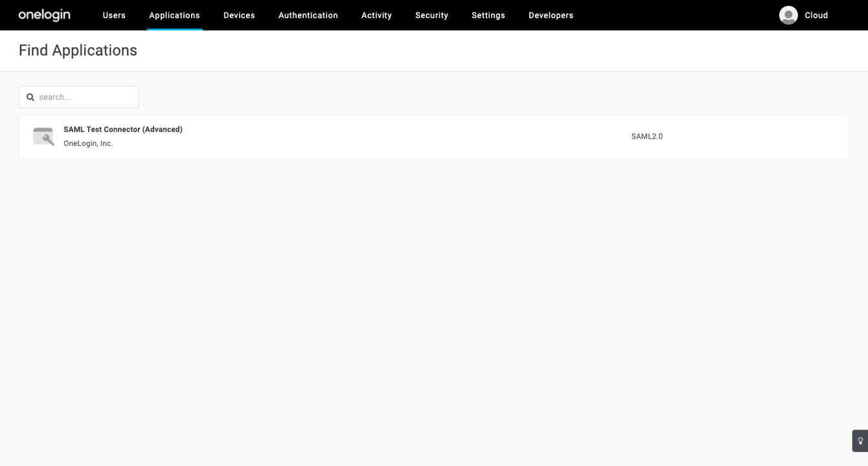Select the Applications tab
Viewport: 868px width, 466px height.
[x=174, y=15]
